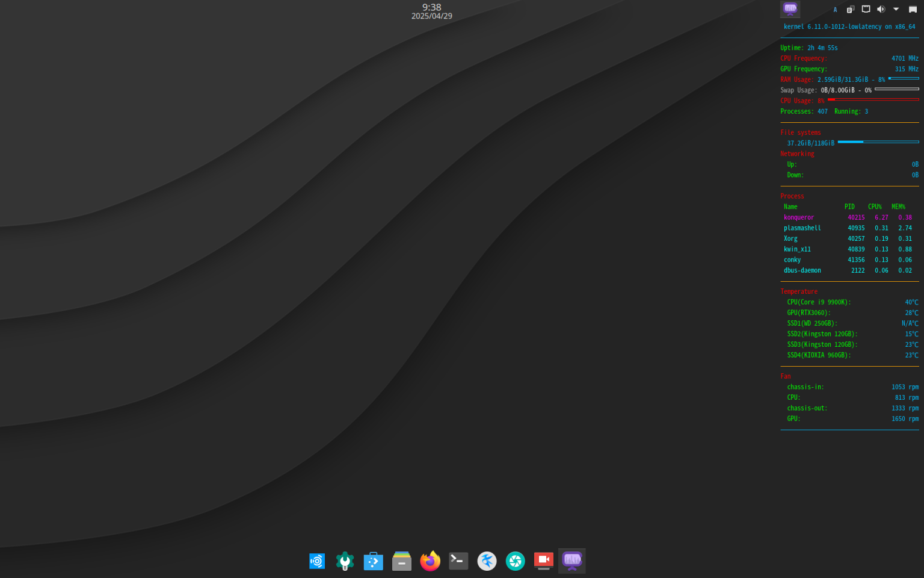Click the Down: network row label

click(795, 175)
